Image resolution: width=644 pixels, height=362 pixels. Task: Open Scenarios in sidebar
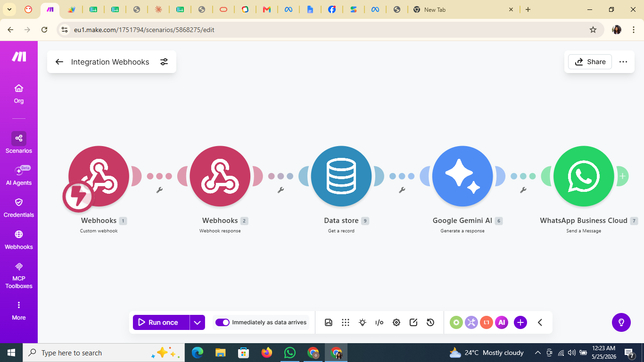19,143
